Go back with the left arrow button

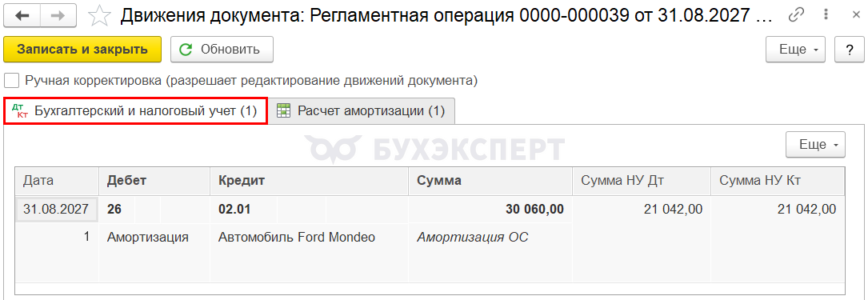22,15
